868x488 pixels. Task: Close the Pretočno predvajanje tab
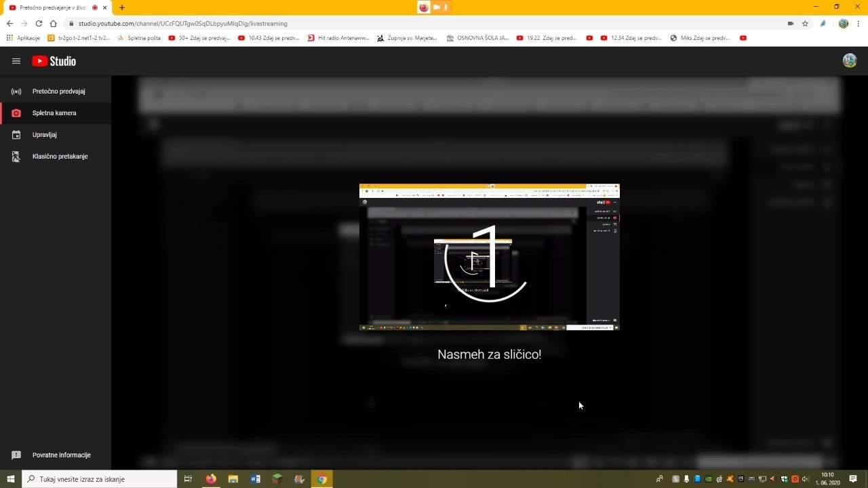[x=105, y=7]
